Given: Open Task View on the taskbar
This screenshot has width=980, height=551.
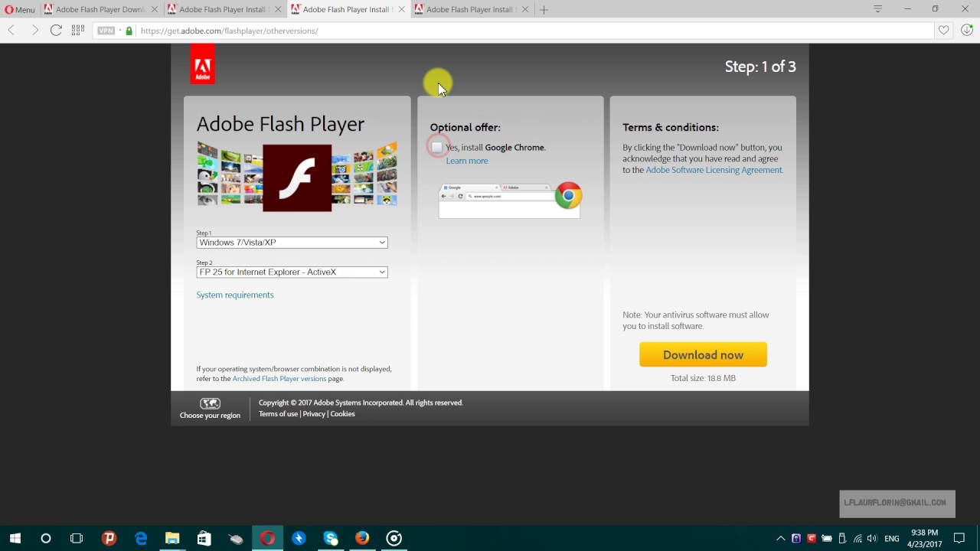Looking at the screenshot, I should pos(77,538).
